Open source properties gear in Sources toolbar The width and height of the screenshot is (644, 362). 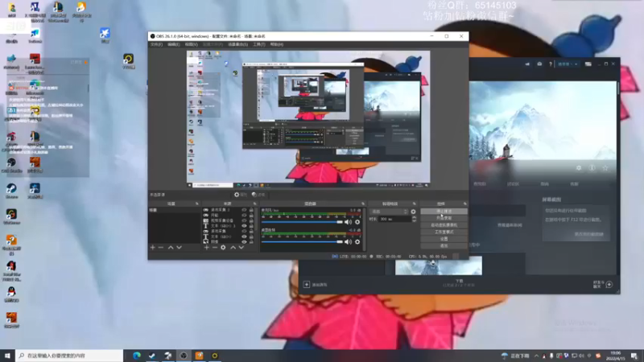(x=223, y=248)
